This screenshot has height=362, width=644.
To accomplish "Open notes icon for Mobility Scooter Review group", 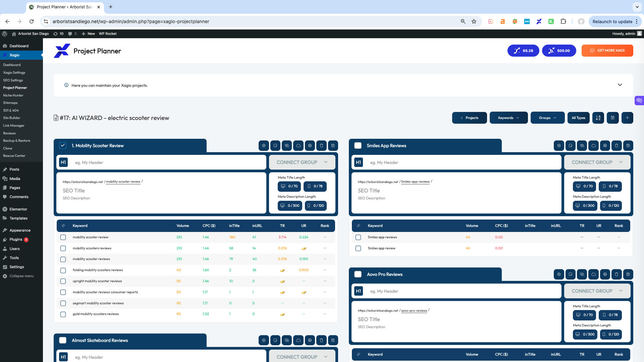I will pyautogui.click(x=275, y=146).
